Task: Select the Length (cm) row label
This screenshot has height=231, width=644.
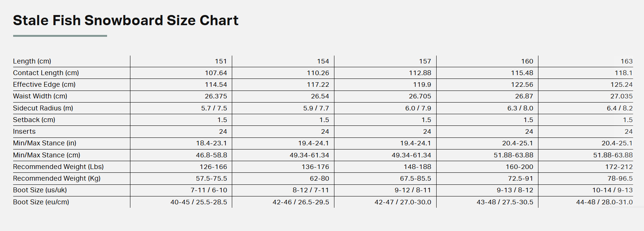Action: pos(32,61)
